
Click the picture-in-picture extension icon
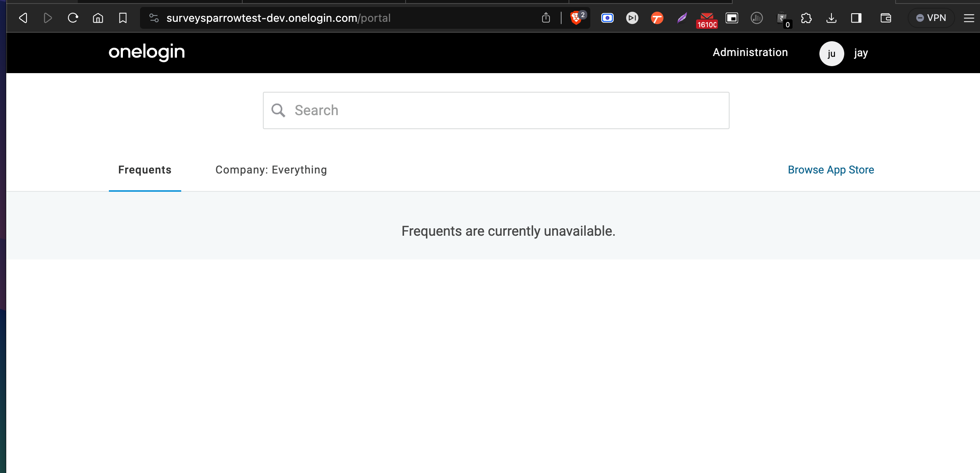pyautogui.click(x=731, y=18)
